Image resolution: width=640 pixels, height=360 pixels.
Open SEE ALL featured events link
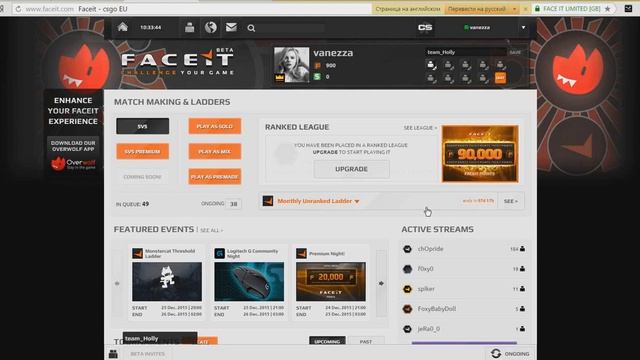[211, 231]
